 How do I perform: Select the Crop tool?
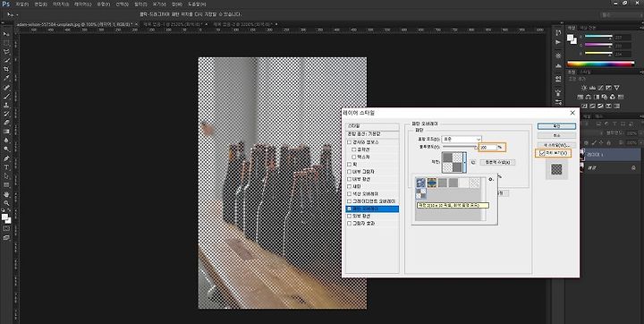[x=6, y=70]
